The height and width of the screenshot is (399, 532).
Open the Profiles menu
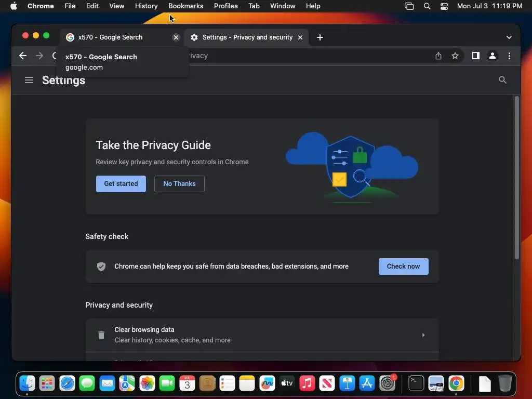tap(225, 6)
